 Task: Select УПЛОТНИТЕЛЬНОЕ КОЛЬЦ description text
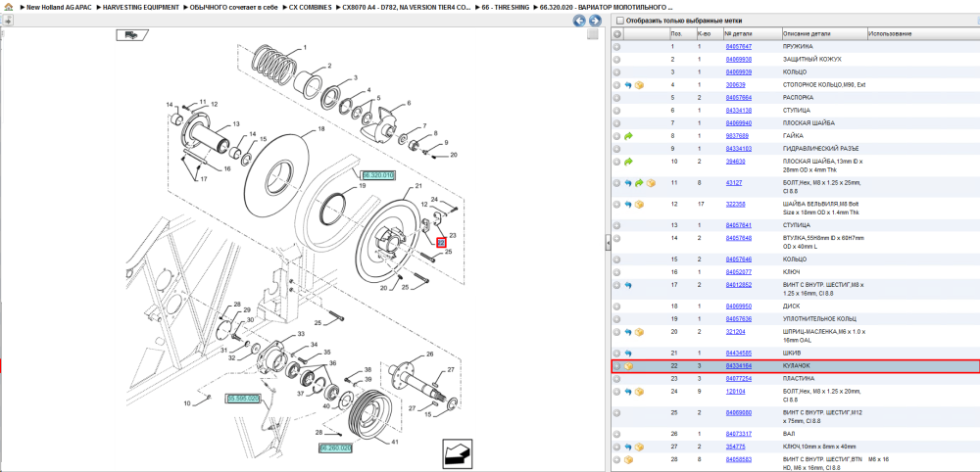tap(818, 319)
